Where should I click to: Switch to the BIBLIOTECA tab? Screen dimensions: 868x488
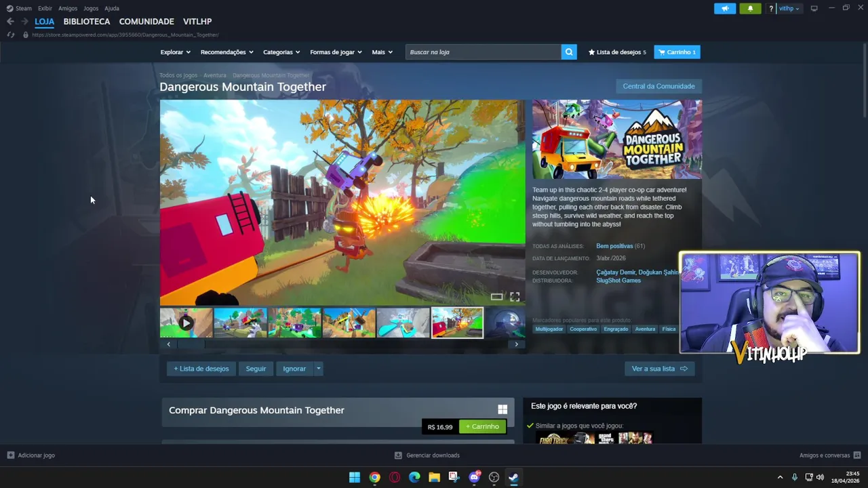[x=87, y=22]
